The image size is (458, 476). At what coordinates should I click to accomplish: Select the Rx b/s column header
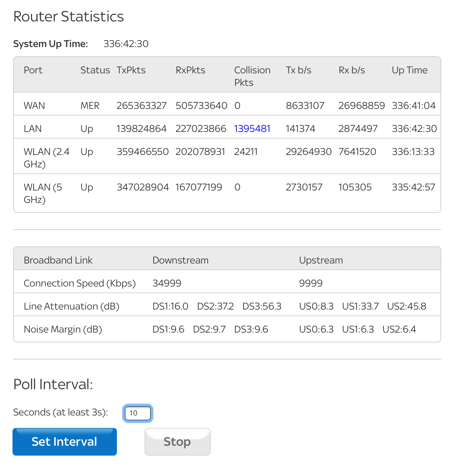(x=352, y=70)
